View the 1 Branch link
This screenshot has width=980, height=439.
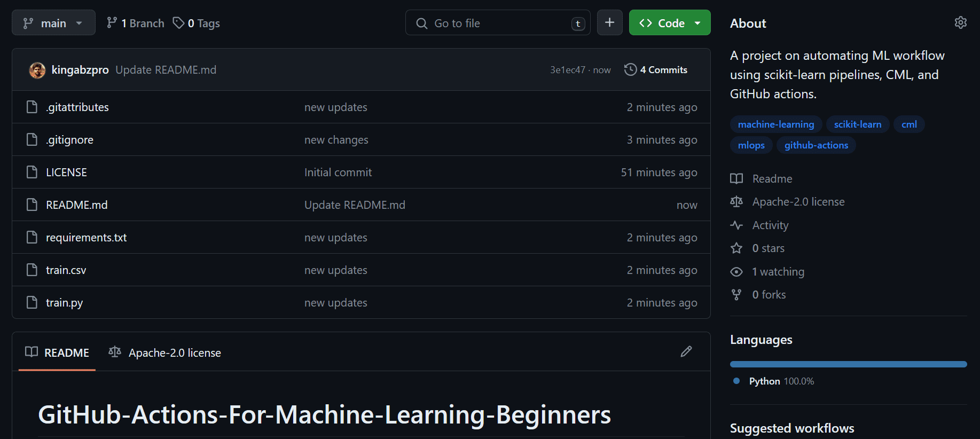(136, 23)
